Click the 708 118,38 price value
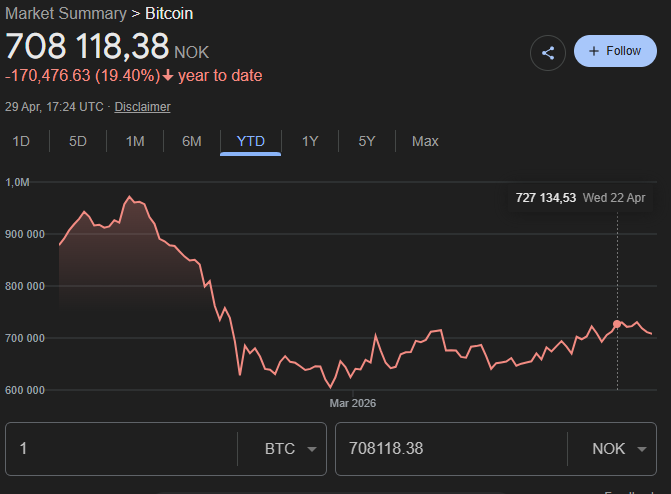This screenshot has height=494, width=671. tap(87, 46)
